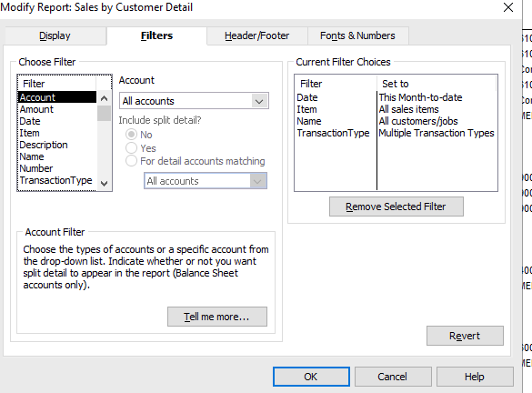Click the Cancel button
This screenshot has width=532, height=393.
tap(393, 377)
